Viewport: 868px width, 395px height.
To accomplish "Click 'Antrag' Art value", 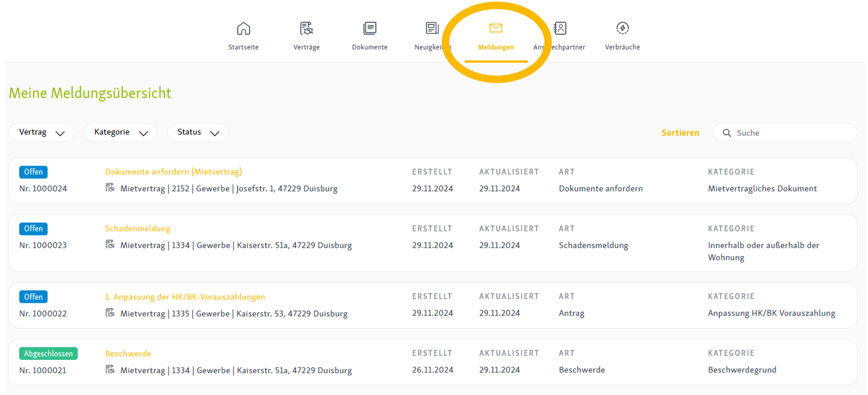I will click(572, 314).
